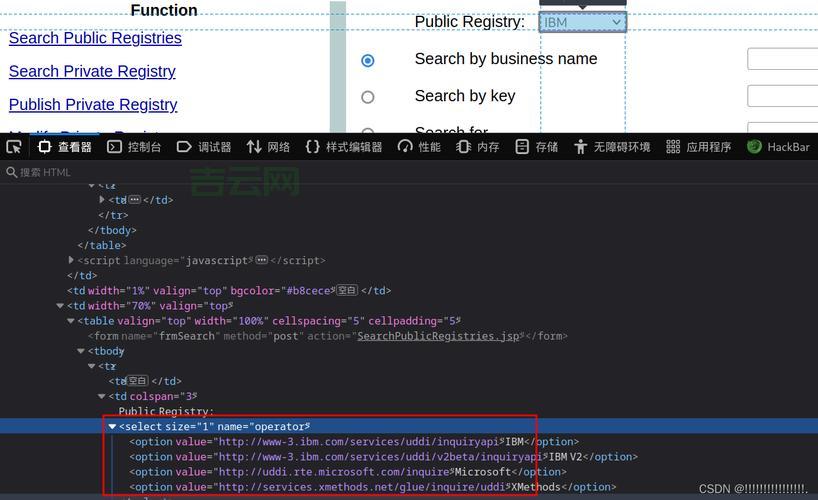Click the Search Public Registries link

click(95, 38)
